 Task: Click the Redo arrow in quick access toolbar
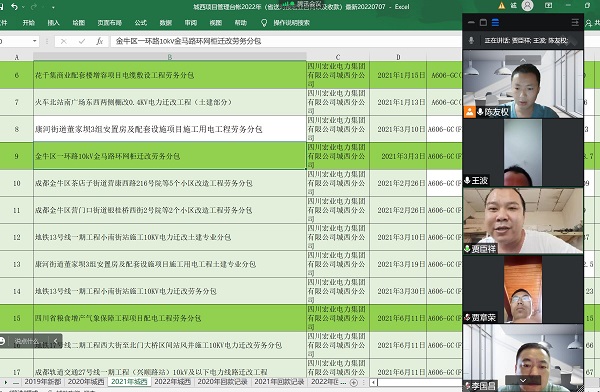coord(34,7)
